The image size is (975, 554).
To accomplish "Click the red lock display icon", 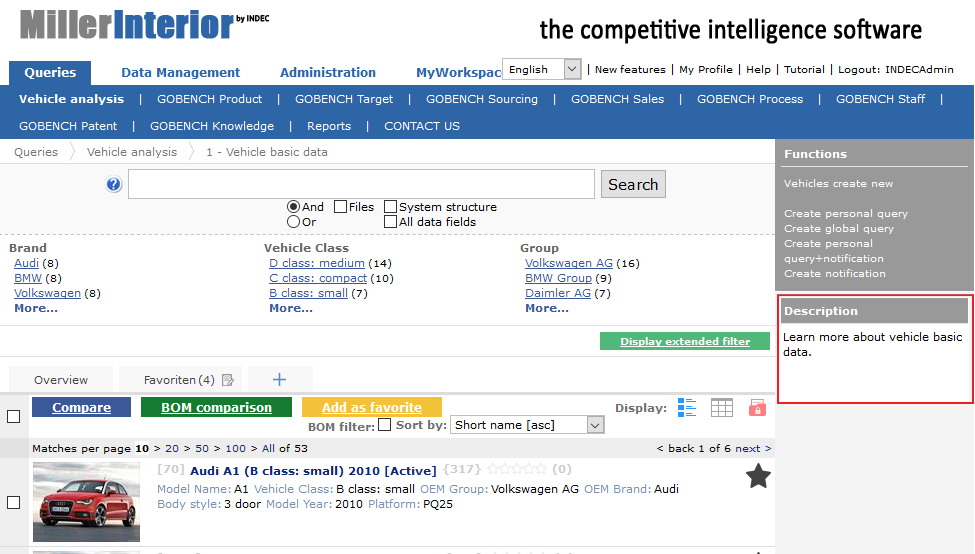I will (x=757, y=408).
